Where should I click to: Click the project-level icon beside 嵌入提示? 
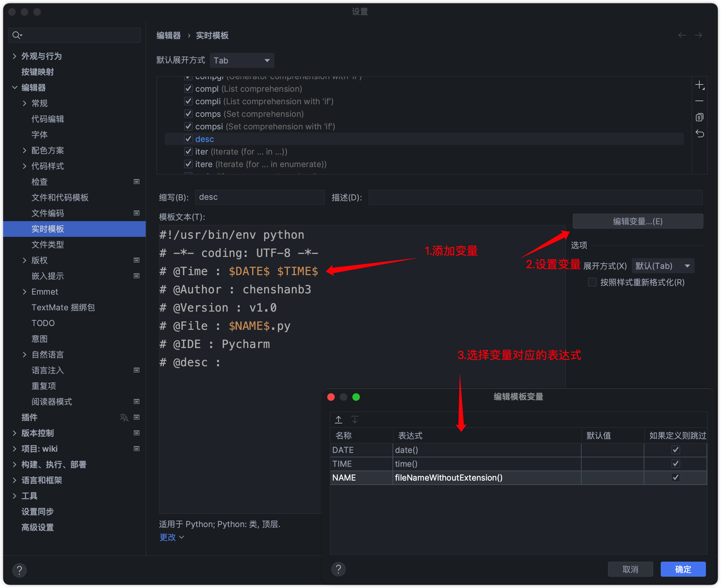click(x=137, y=276)
